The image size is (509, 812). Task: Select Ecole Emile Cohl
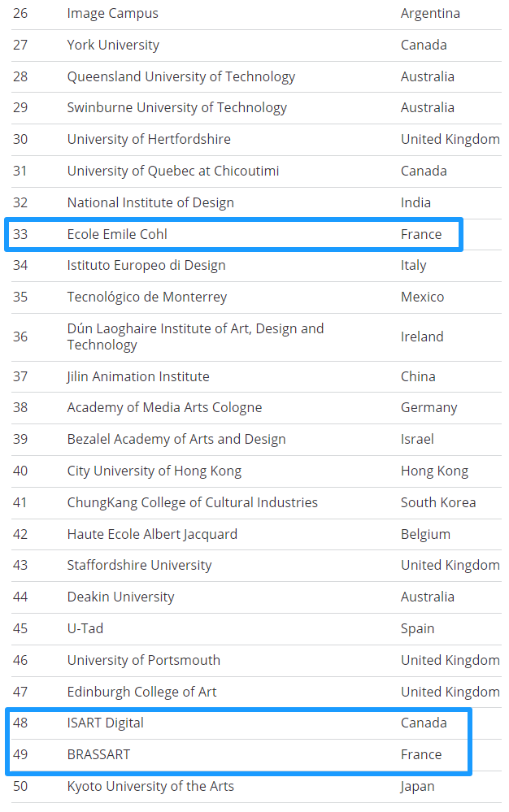click(117, 234)
